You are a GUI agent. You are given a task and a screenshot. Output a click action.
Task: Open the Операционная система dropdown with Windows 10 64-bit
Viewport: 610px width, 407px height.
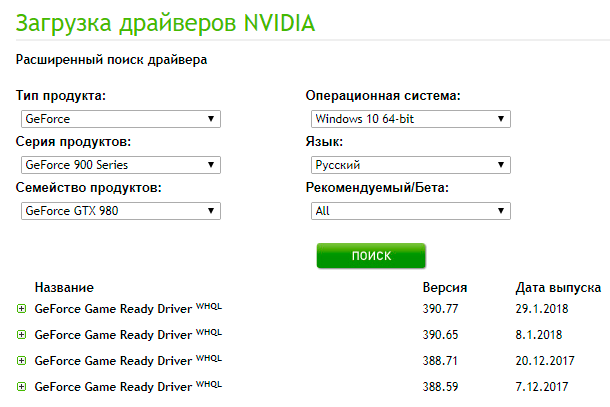click(411, 119)
